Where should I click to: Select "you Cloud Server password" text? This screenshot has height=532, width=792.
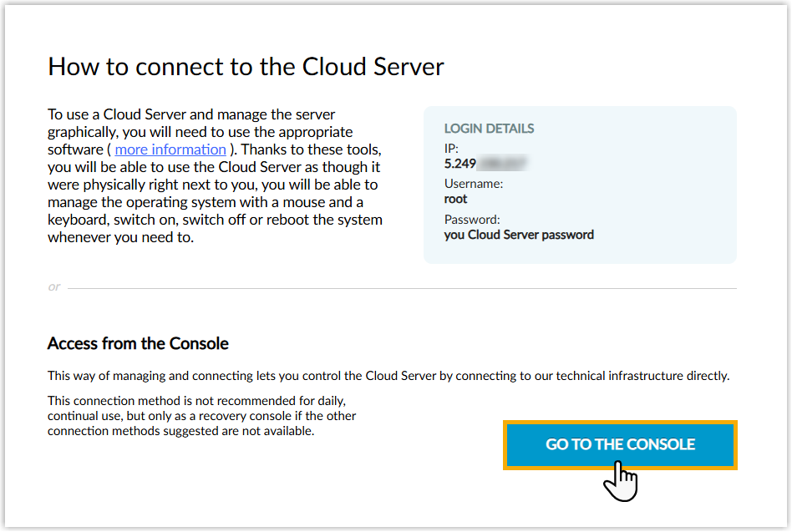coord(519,235)
